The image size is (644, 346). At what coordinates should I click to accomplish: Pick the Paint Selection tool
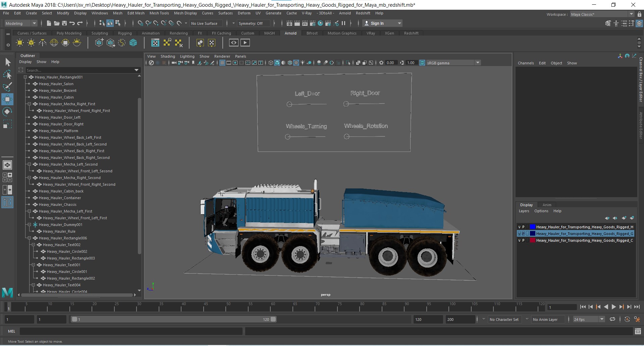click(7, 87)
